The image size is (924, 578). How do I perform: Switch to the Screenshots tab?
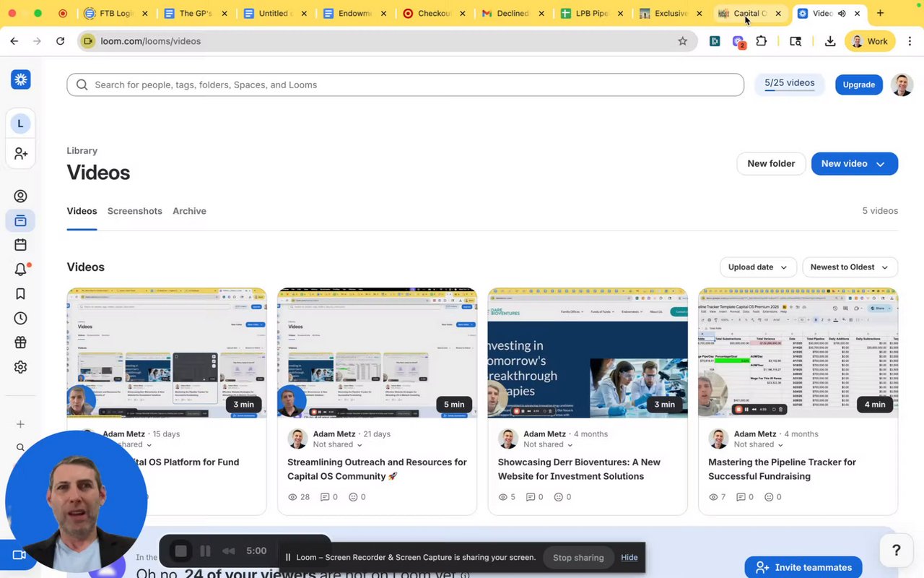pos(135,211)
